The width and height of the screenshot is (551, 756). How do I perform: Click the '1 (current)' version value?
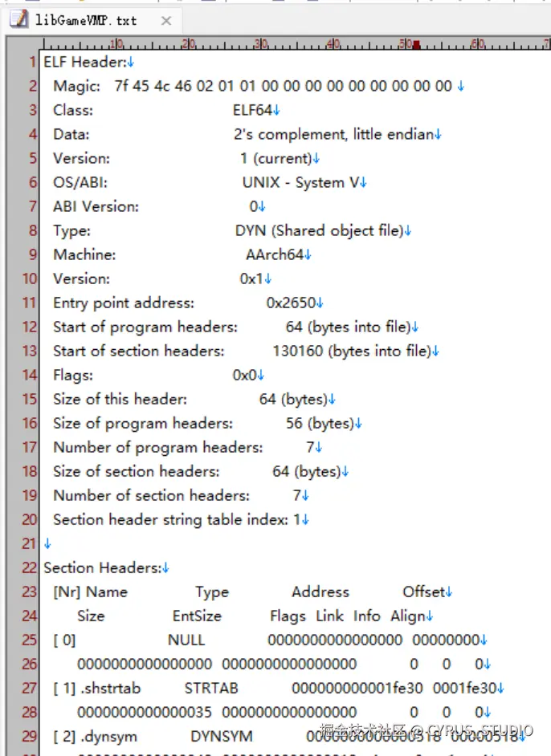point(276,158)
